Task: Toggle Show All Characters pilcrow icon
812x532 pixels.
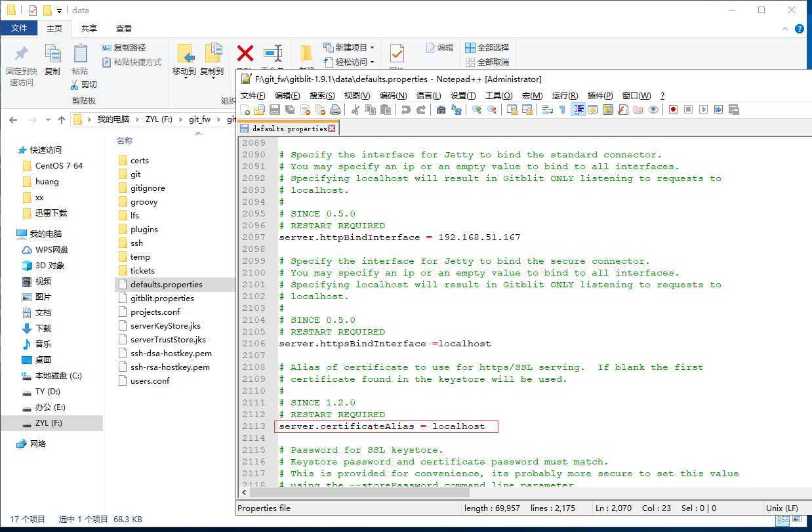Action: (x=562, y=110)
